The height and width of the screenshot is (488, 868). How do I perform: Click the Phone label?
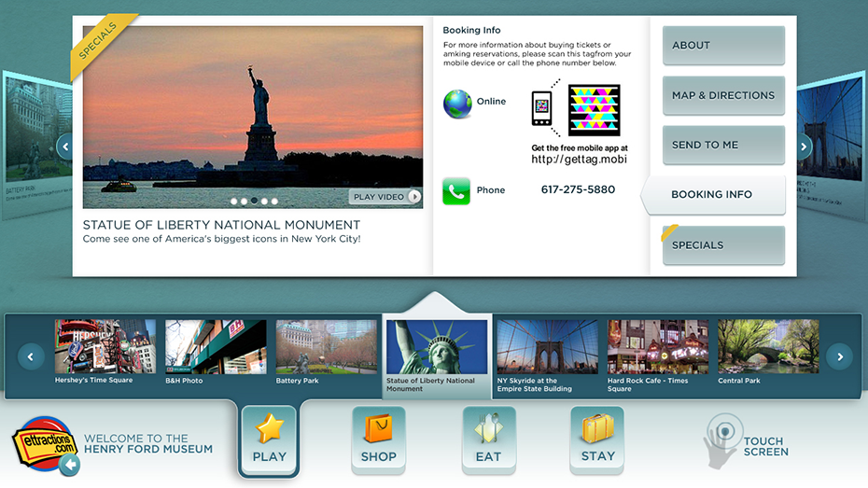(490, 189)
